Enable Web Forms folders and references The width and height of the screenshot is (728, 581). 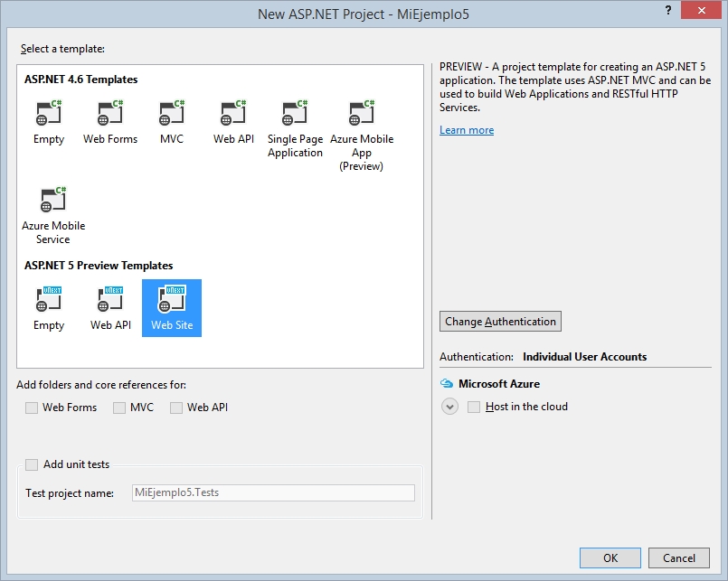click(32, 408)
